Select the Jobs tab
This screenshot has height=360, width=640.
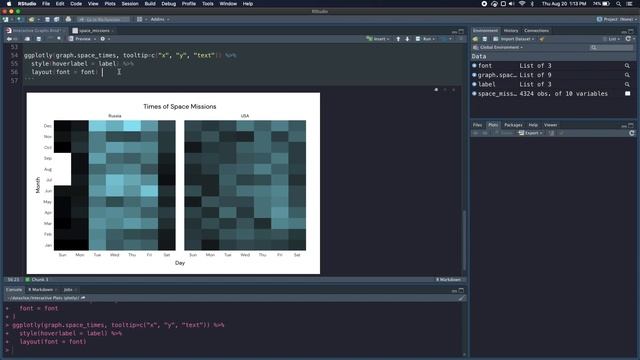tap(68, 289)
